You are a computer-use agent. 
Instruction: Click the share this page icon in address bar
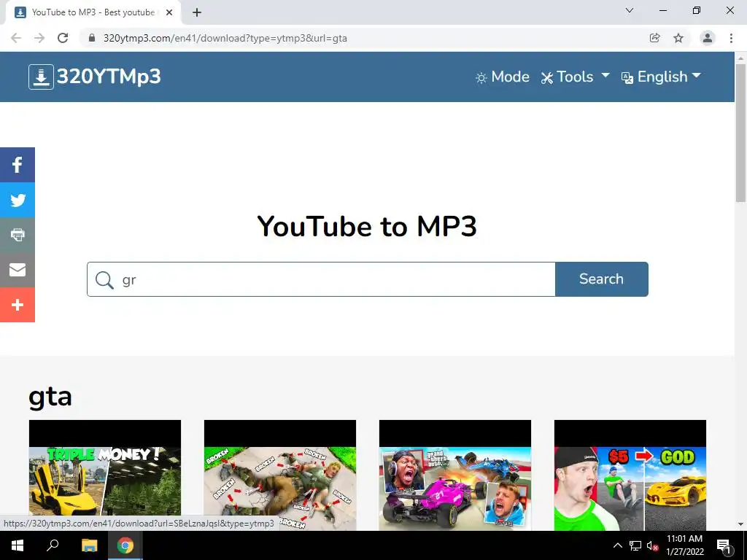655,38
